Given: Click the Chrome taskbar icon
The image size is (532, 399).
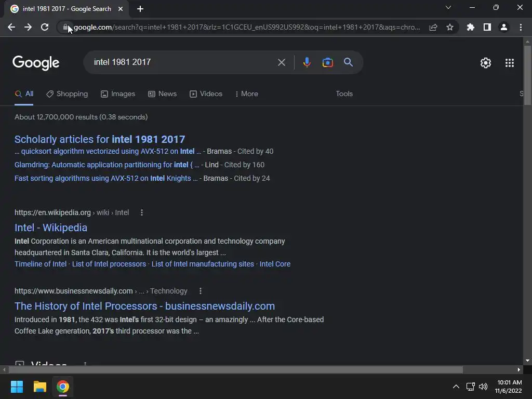Looking at the screenshot, I should tap(63, 387).
